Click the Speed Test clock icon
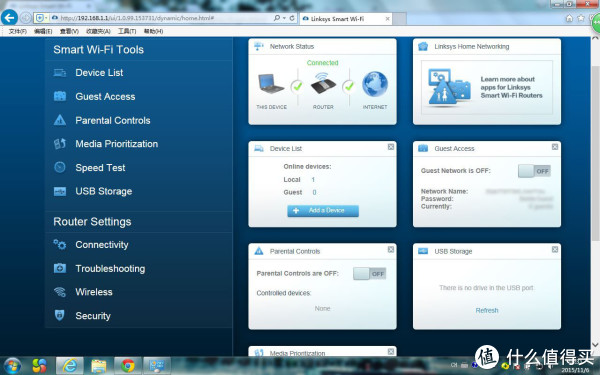Viewport: 600px width, 375px height. point(60,167)
